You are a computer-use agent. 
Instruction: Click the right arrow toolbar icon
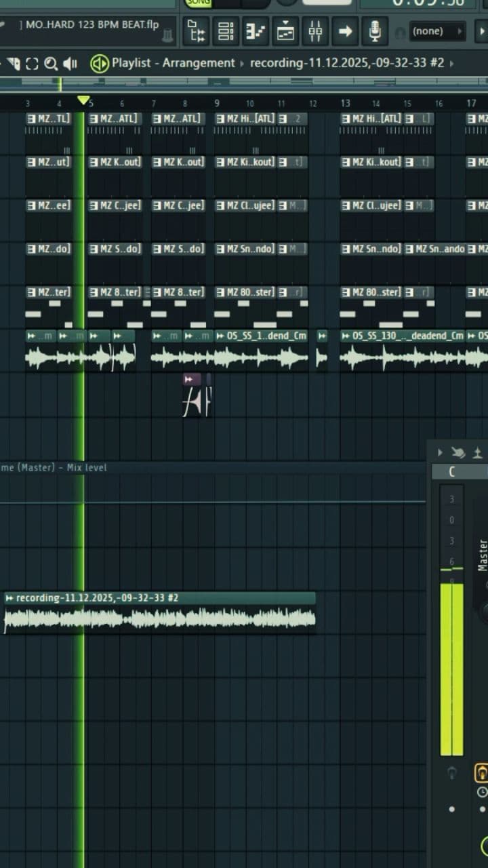click(x=345, y=31)
